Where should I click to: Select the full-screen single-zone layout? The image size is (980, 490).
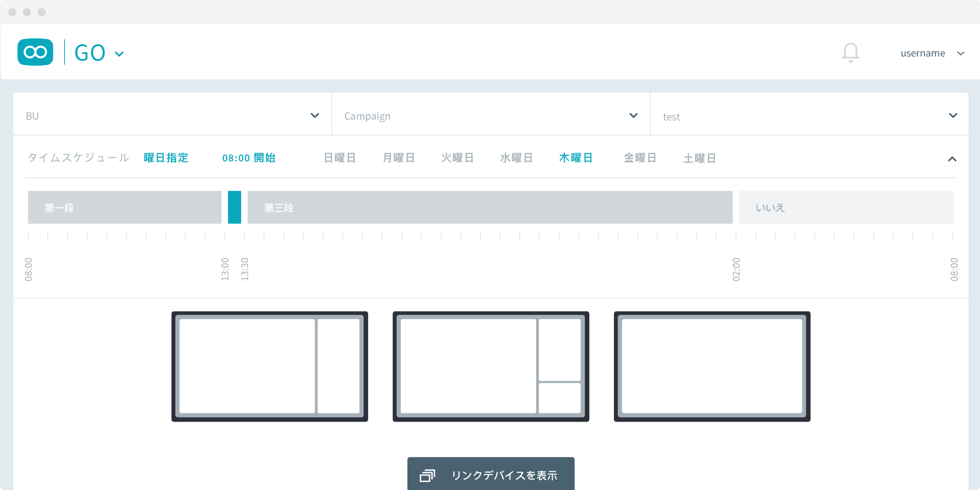click(x=712, y=366)
